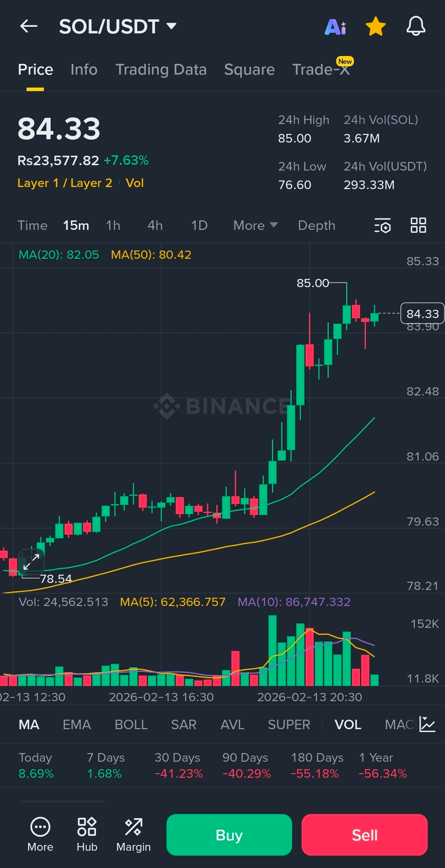Select the 1h timeframe
The width and height of the screenshot is (445, 868).
tap(113, 225)
